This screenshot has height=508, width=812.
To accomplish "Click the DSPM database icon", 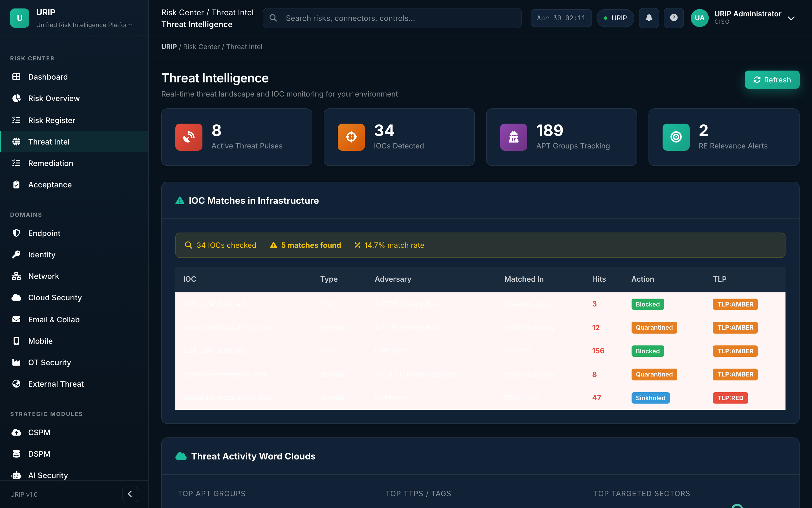I will tap(16, 454).
